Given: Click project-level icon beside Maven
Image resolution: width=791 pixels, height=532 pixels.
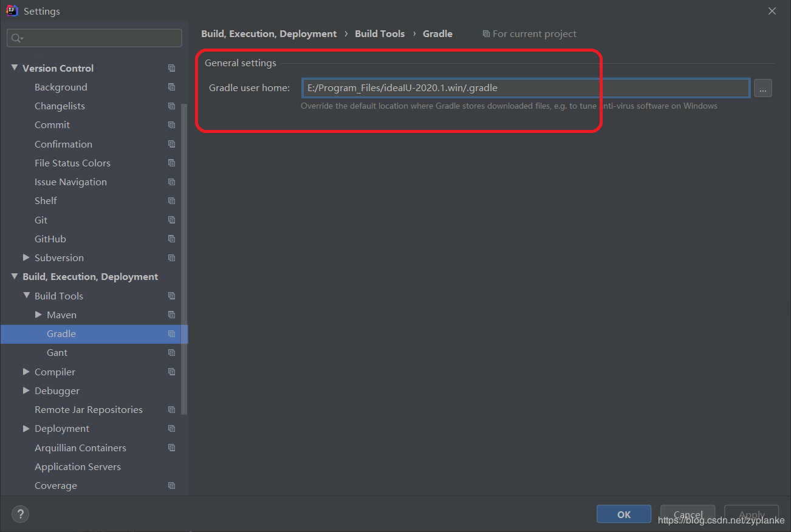Looking at the screenshot, I should 172,315.
